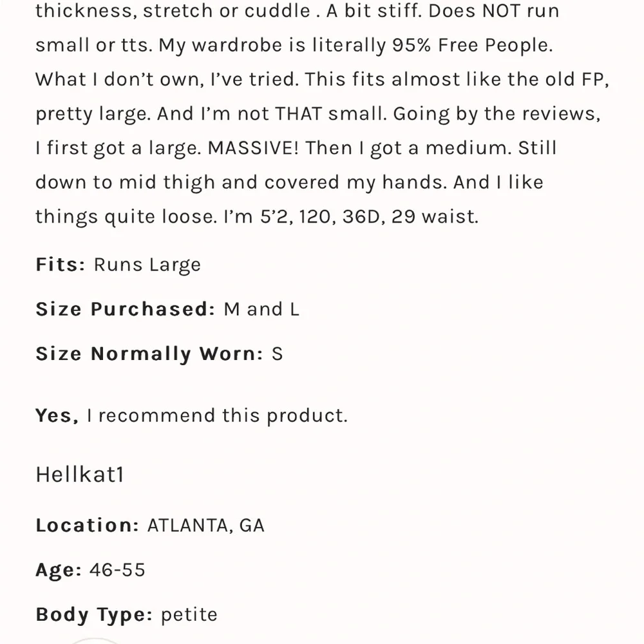Screen dimensions: 644x644
Task: Click the 'S' normally worn size value
Action: point(277,354)
